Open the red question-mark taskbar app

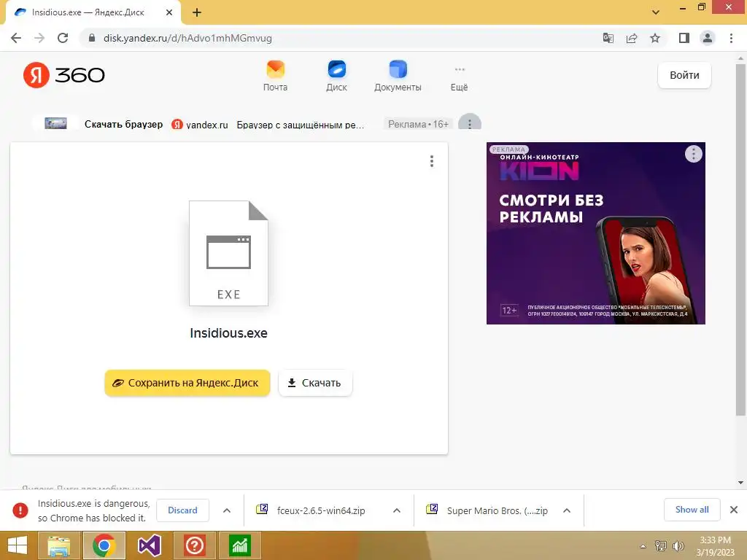[x=194, y=545]
